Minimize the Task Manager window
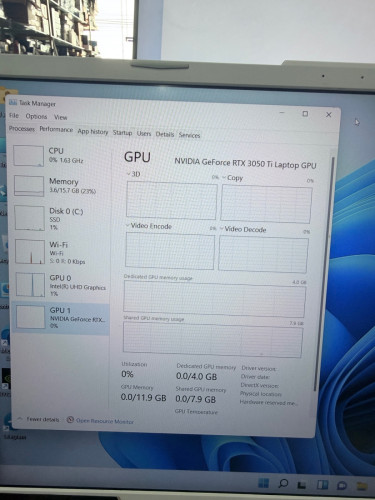375x500 pixels. pyautogui.click(x=282, y=113)
